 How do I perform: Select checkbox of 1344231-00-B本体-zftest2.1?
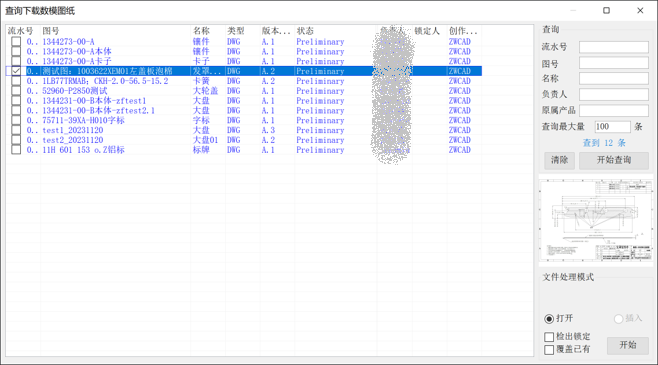16,110
